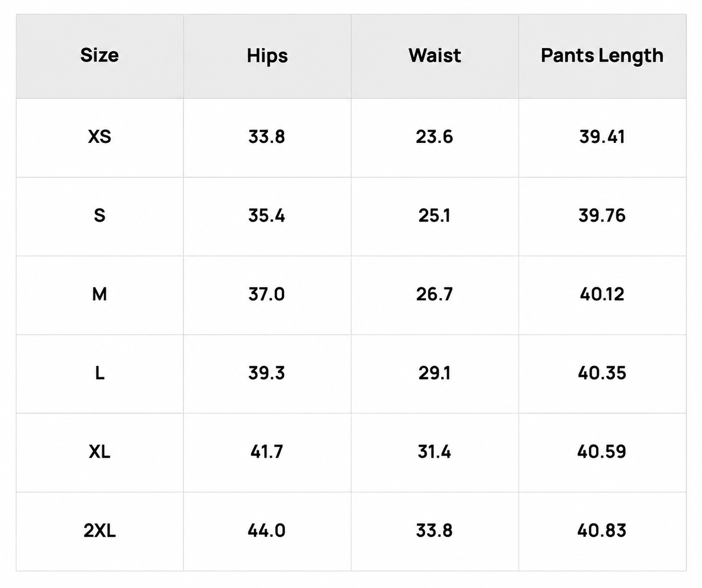Click the Waist column header
702x588 pixels.
click(x=435, y=55)
